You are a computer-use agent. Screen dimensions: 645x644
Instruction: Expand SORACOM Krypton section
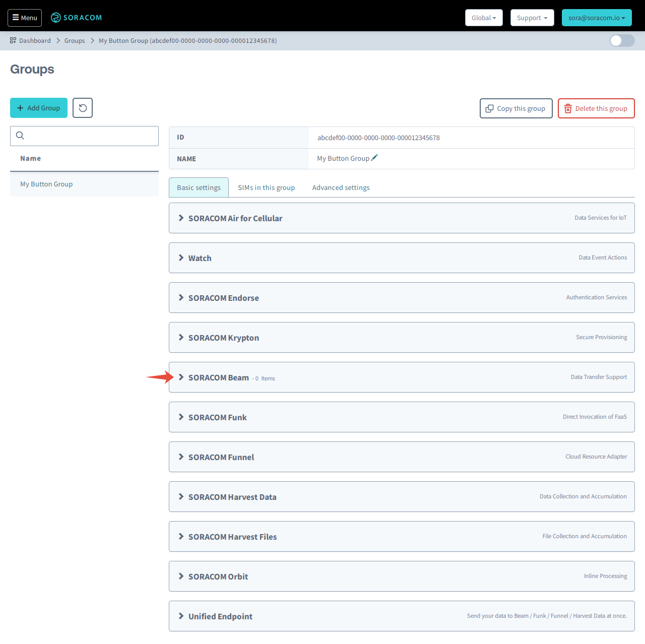tap(402, 338)
